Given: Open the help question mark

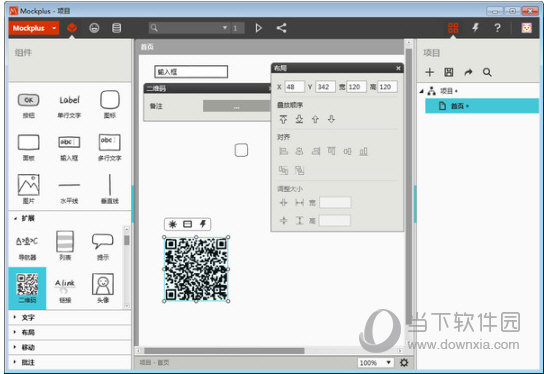Looking at the screenshot, I should 498,28.
